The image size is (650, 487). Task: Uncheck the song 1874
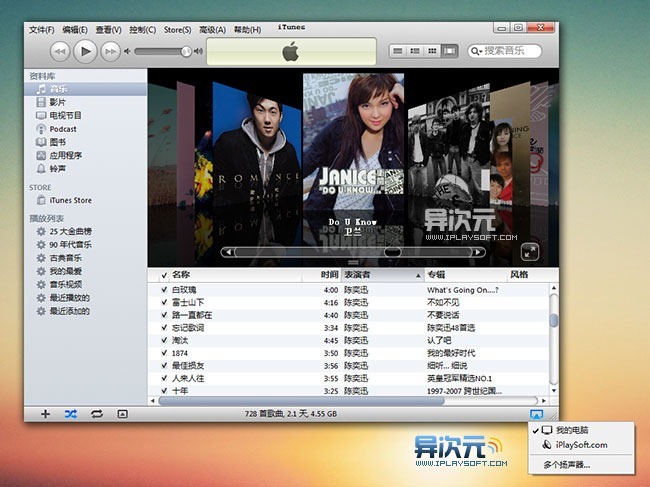[x=164, y=353]
